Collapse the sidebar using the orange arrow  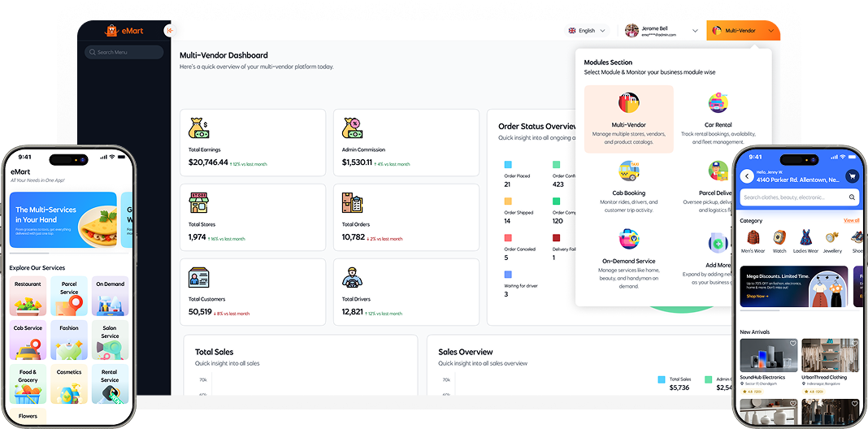point(170,31)
